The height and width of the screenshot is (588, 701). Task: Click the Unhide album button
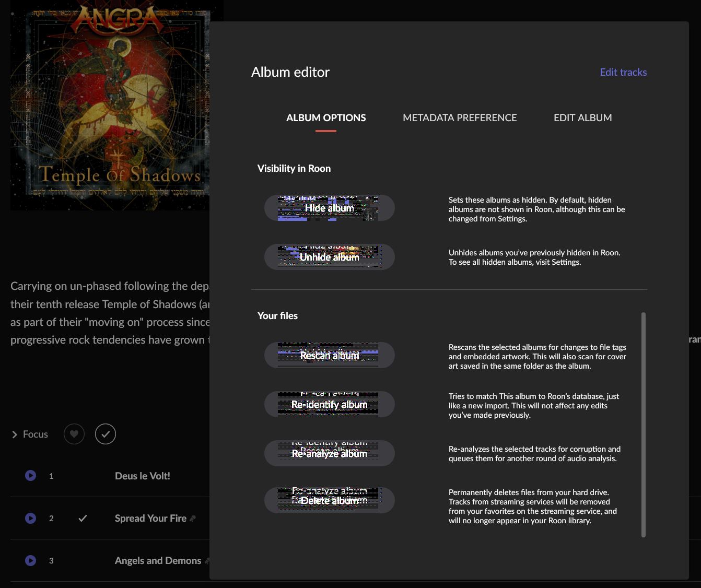tap(330, 257)
